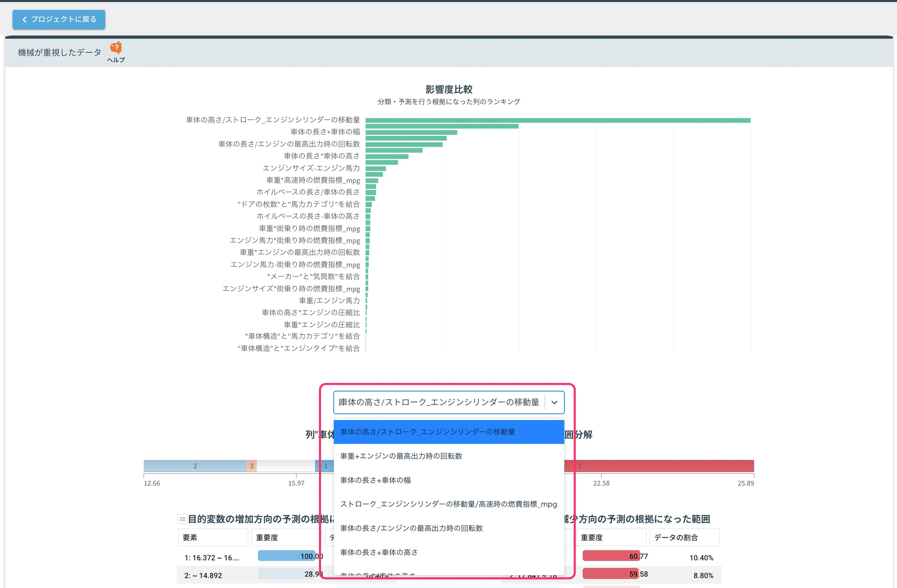The width and height of the screenshot is (897, 588).
Task: Click left table 重要度 column header
Action: pyautogui.click(x=286, y=537)
